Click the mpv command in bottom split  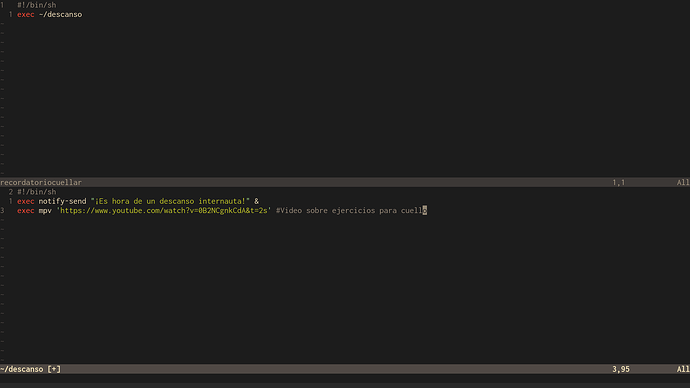[45, 211]
